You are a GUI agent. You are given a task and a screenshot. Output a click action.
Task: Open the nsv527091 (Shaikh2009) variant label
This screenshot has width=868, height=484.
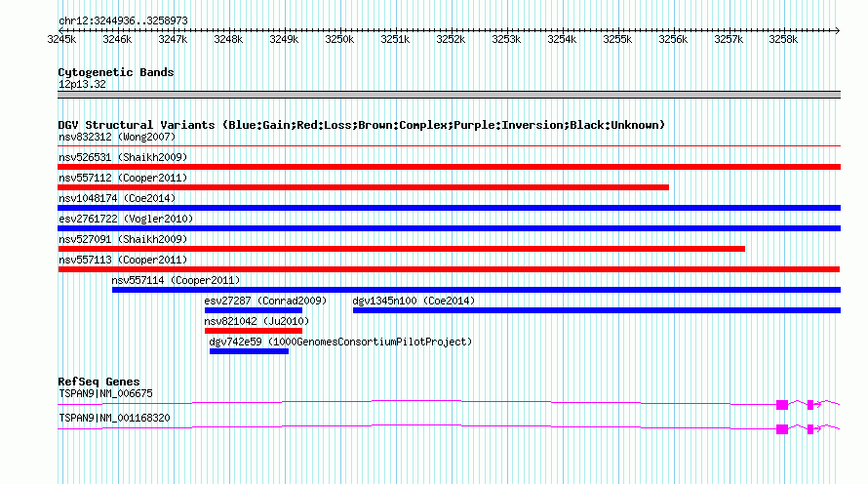click(x=123, y=239)
